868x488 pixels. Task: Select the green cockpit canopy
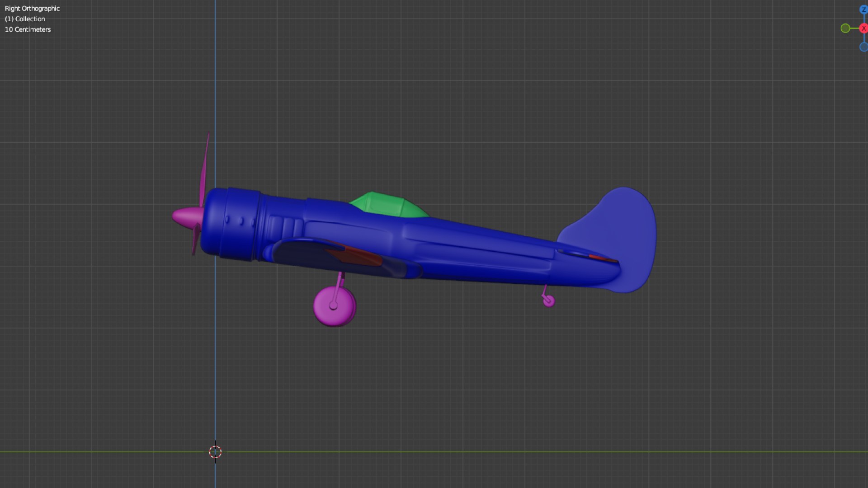click(388, 205)
